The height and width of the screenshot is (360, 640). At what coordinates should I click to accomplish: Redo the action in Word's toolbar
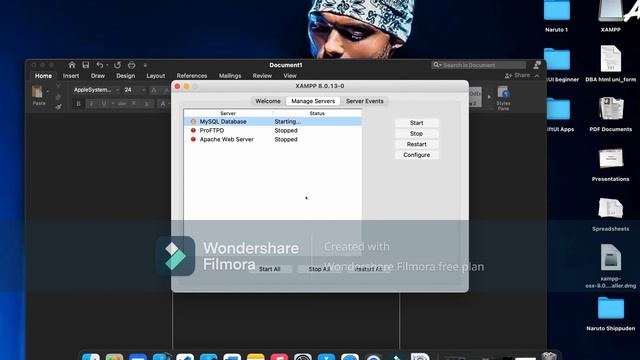(x=118, y=65)
